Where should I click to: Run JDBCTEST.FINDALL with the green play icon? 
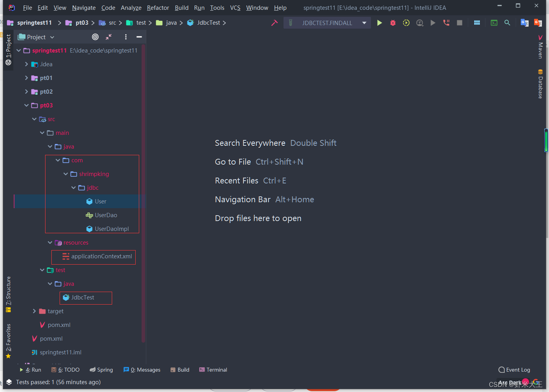pos(379,23)
